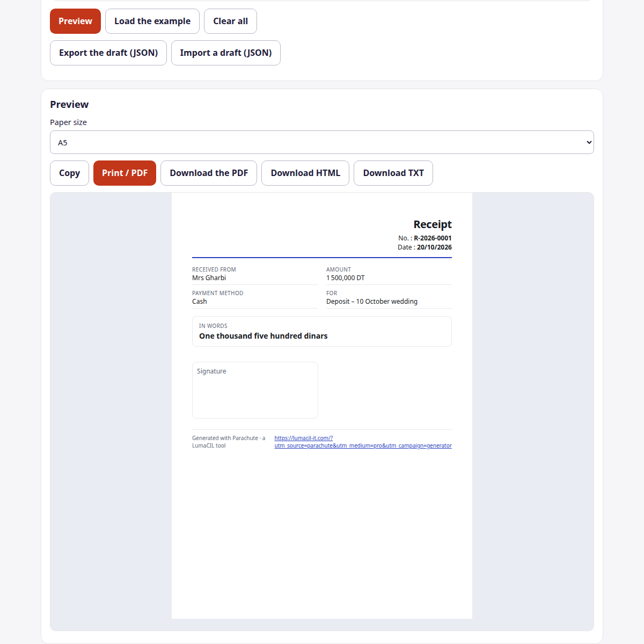Click One thousand five hundred dinars

pyautogui.click(x=263, y=336)
